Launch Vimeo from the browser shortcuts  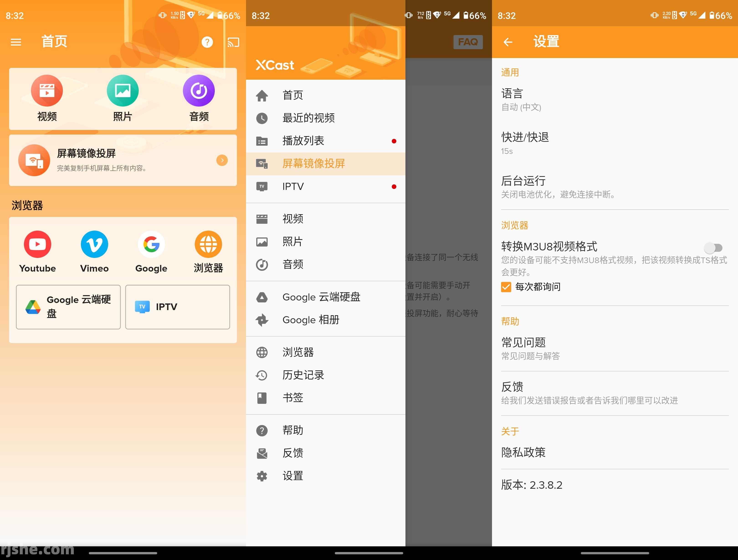[94, 244]
